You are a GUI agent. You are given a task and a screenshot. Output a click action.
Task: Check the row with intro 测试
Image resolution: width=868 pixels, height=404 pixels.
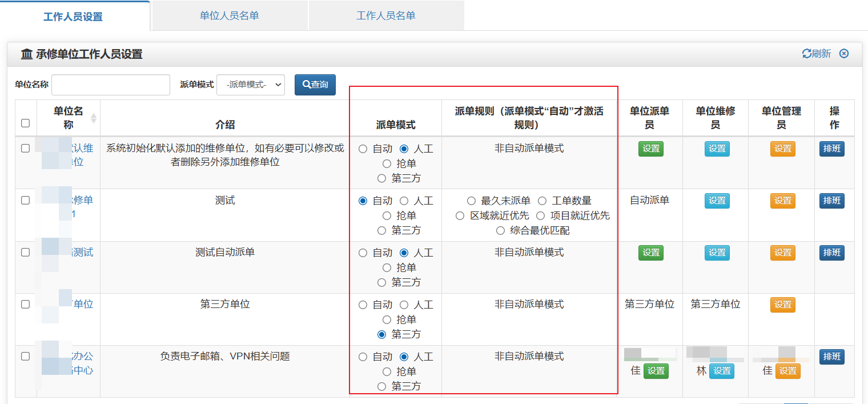25,200
